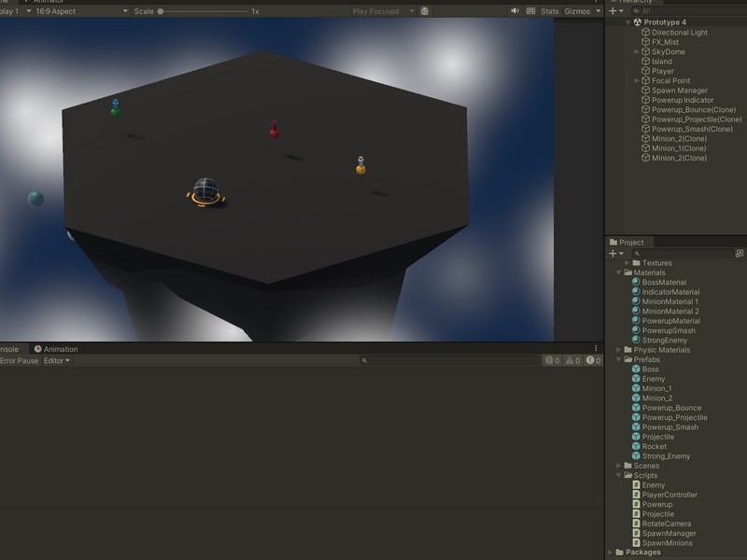
Task: Open the console Editor dropdown
Action: coord(57,360)
